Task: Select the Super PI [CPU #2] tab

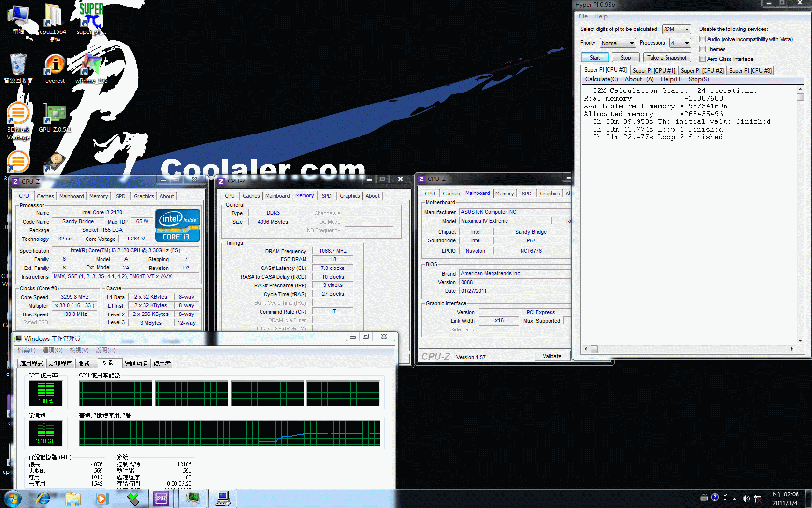Action: tap(702, 71)
